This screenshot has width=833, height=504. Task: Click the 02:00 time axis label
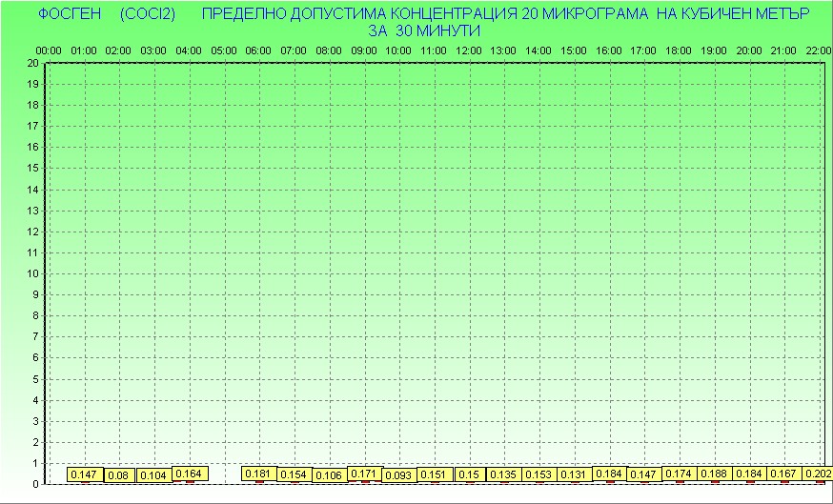coord(118,51)
